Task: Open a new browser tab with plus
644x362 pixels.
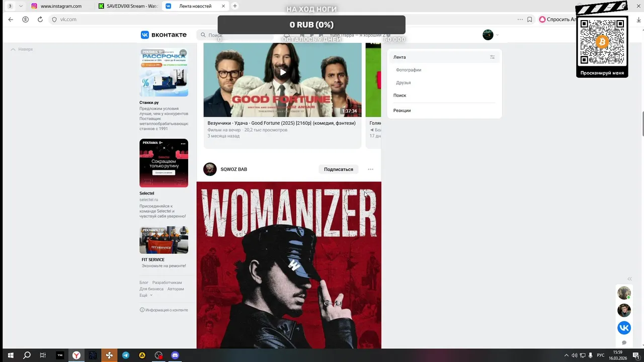Action: click(x=235, y=6)
